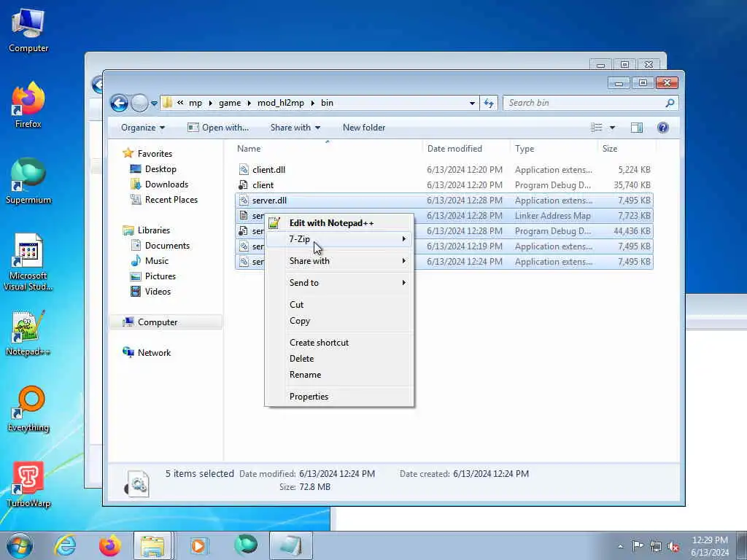Viewport: 747px width, 560px height.
Task: Open the Share with context submenu
Action: click(x=339, y=261)
